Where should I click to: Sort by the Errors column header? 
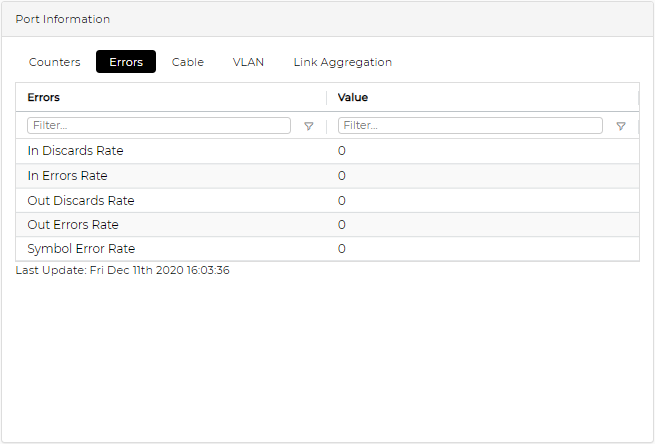(44, 97)
